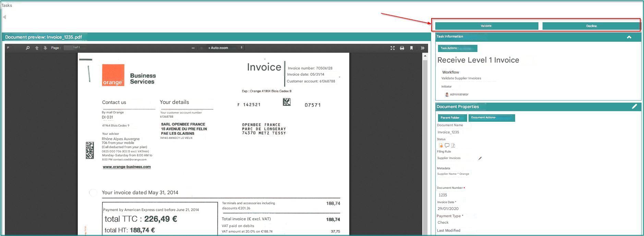Switch PDF preview to fullscreen presentation mode
This screenshot has width=644, height=236.
[x=392, y=48]
